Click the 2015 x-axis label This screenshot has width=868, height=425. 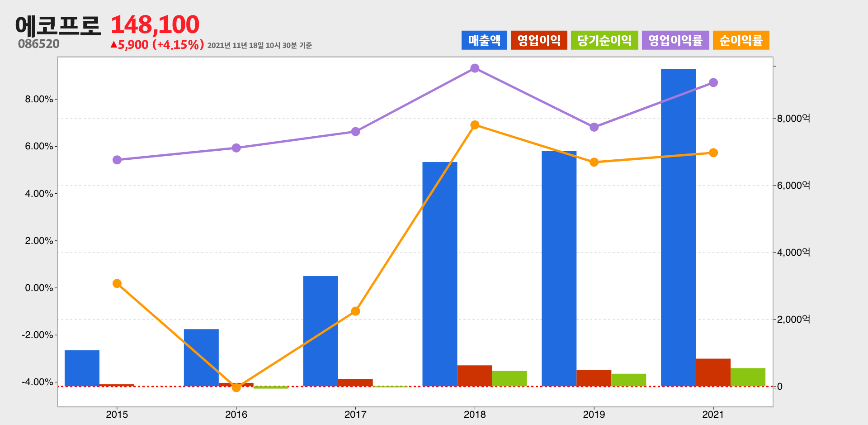(x=117, y=414)
